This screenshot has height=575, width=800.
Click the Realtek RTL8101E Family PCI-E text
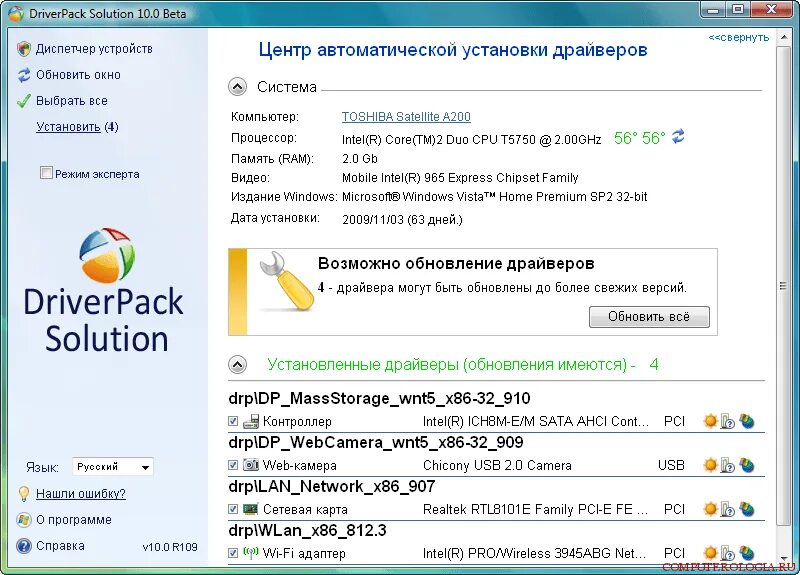click(536, 509)
